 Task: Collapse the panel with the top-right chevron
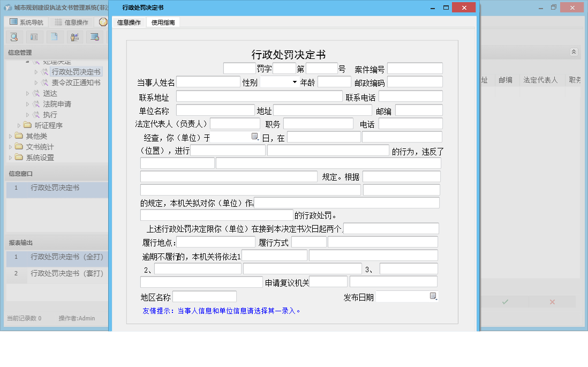coord(573,52)
